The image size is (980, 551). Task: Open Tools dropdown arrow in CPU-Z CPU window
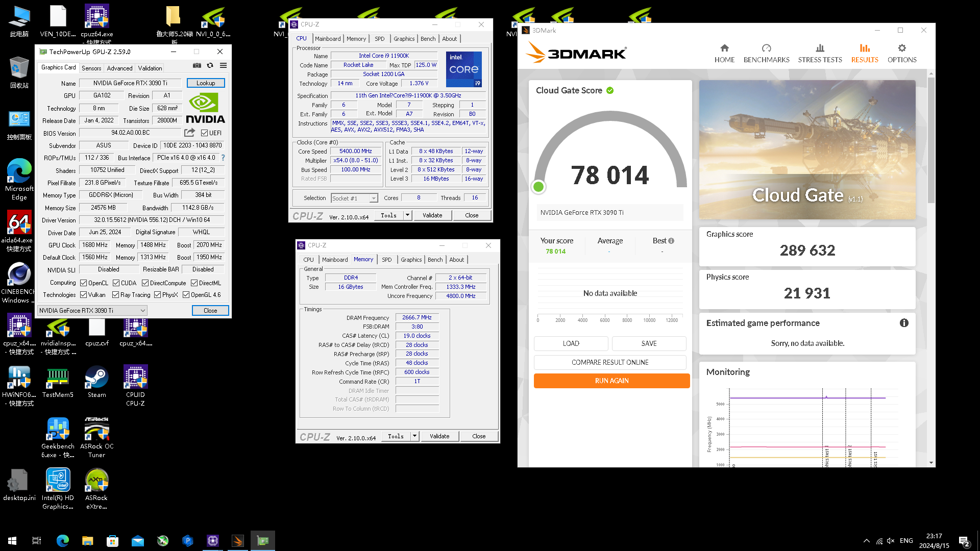tap(407, 215)
